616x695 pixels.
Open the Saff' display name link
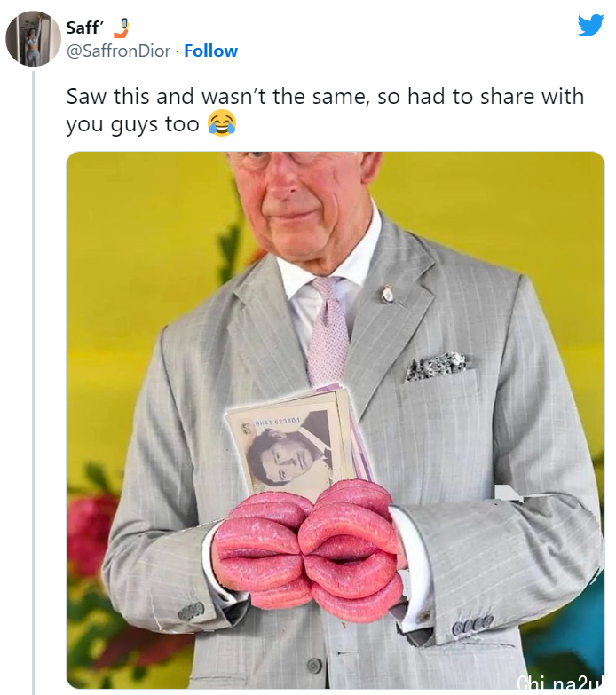tap(83, 28)
